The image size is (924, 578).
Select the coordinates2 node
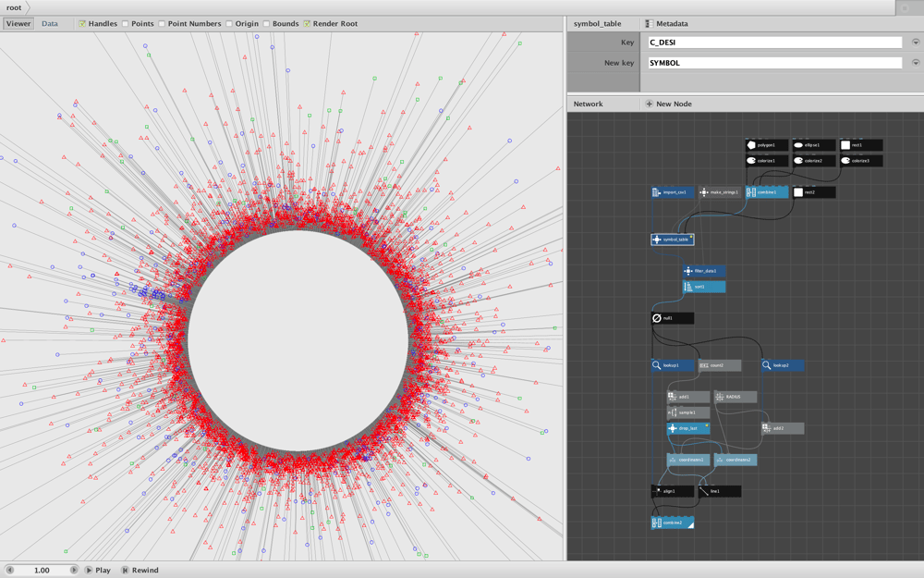(x=736, y=460)
